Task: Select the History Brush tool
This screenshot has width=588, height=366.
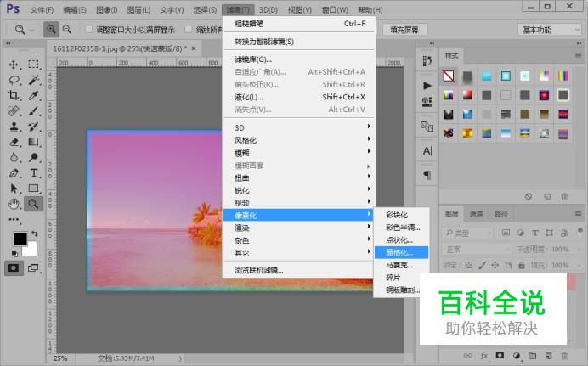Action: coord(33,127)
